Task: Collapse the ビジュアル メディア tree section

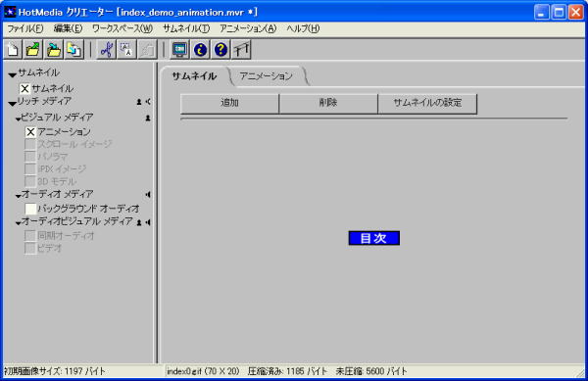Action: 18,119
